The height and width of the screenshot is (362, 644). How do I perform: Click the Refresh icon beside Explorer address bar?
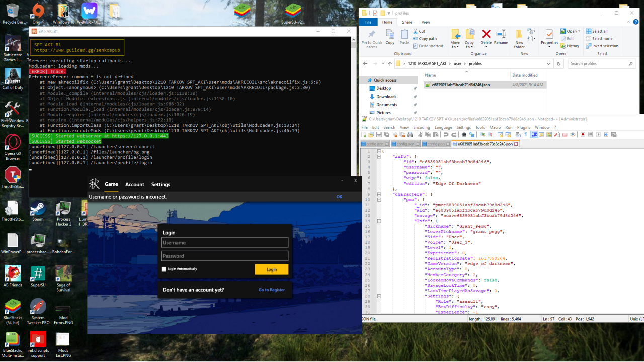click(559, 64)
